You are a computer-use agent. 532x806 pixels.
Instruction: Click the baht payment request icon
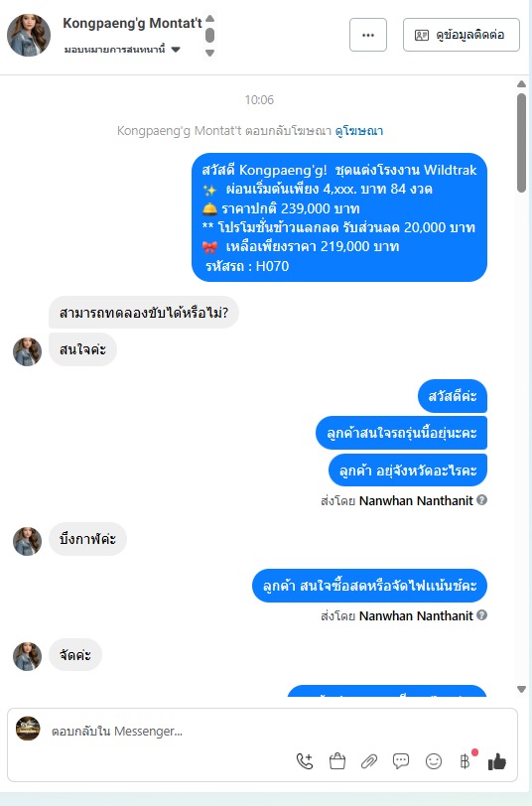coord(465,761)
